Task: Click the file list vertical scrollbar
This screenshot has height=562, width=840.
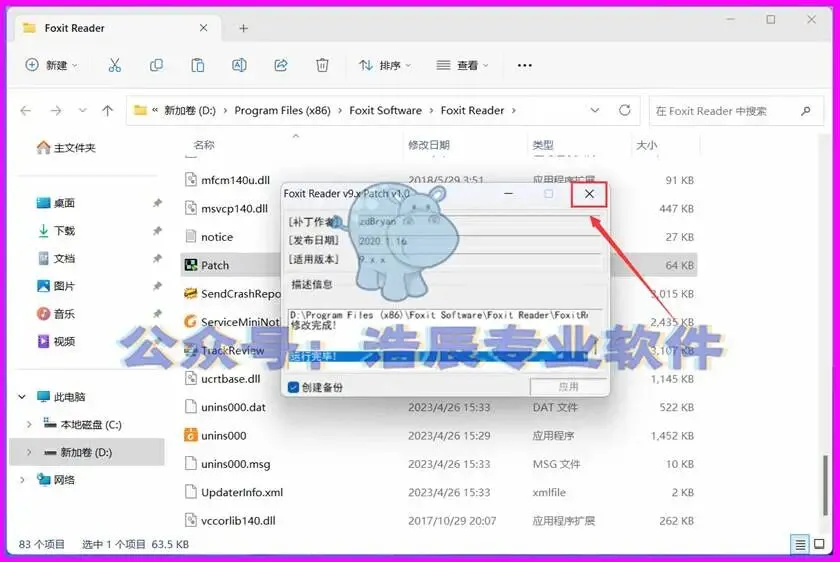Action: click(x=826, y=485)
